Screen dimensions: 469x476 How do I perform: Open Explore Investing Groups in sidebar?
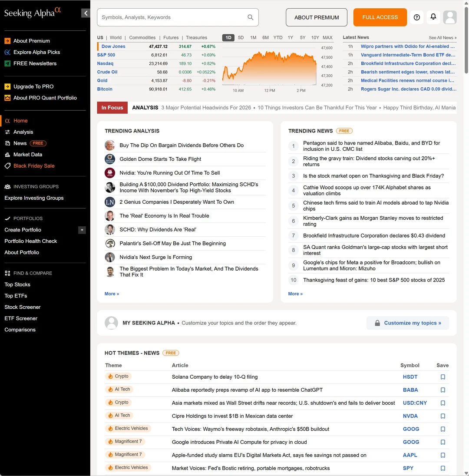coord(34,198)
